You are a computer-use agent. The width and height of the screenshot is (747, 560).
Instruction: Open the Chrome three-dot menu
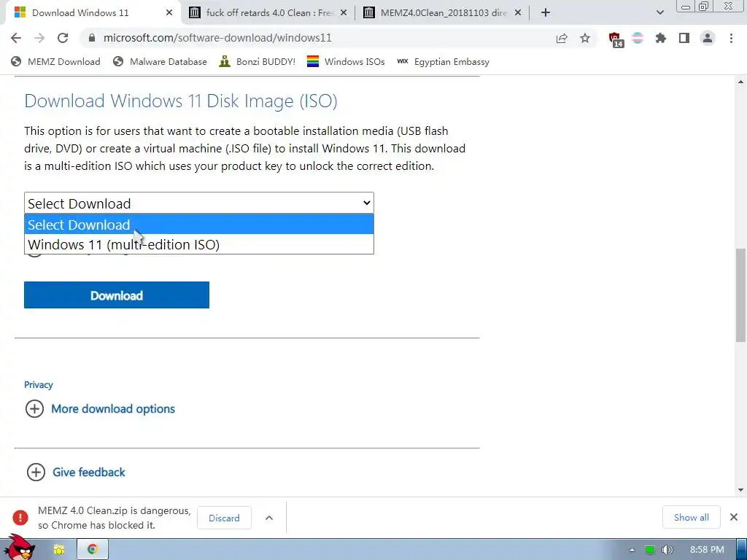[x=731, y=38]
